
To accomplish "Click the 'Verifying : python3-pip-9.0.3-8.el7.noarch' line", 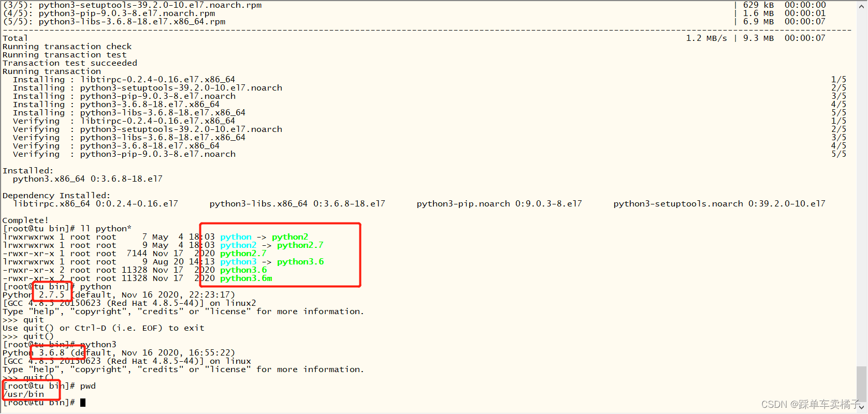I will click(124, 154).
